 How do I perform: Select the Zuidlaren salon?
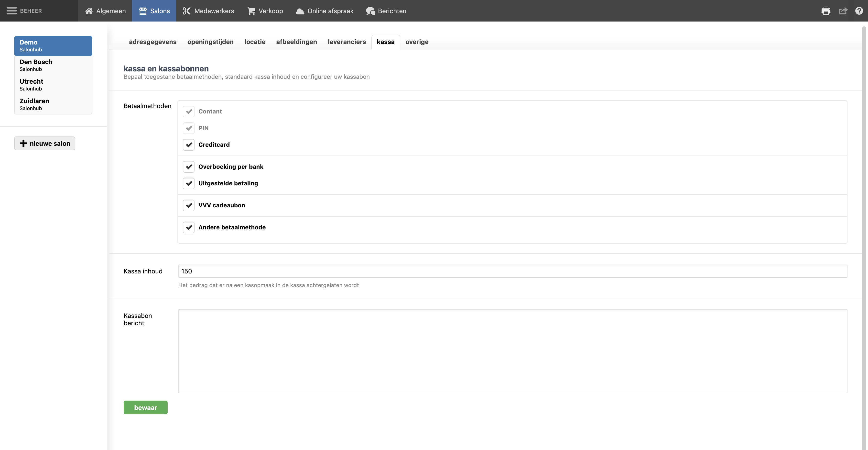pos(53,105)
